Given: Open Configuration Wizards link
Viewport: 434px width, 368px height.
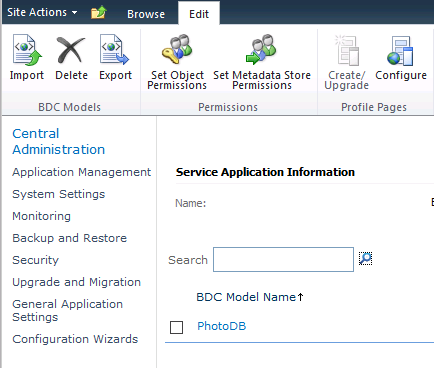Looking at the screenshot, I should pyautogui.click(x=75, y=339).
